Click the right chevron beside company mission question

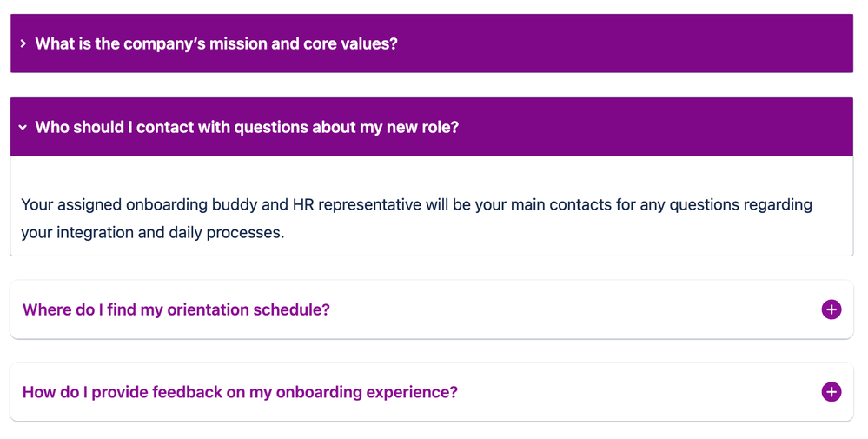[x=23, y=43]
